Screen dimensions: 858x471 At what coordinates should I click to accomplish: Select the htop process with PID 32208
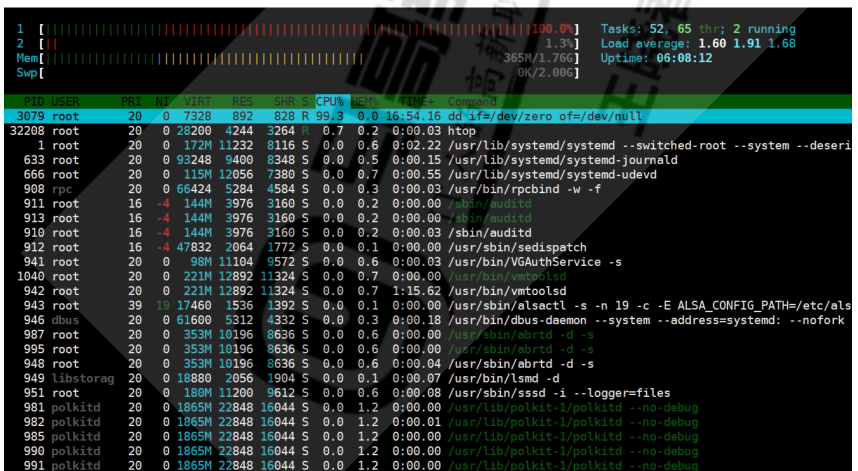[x=428, y=131]
